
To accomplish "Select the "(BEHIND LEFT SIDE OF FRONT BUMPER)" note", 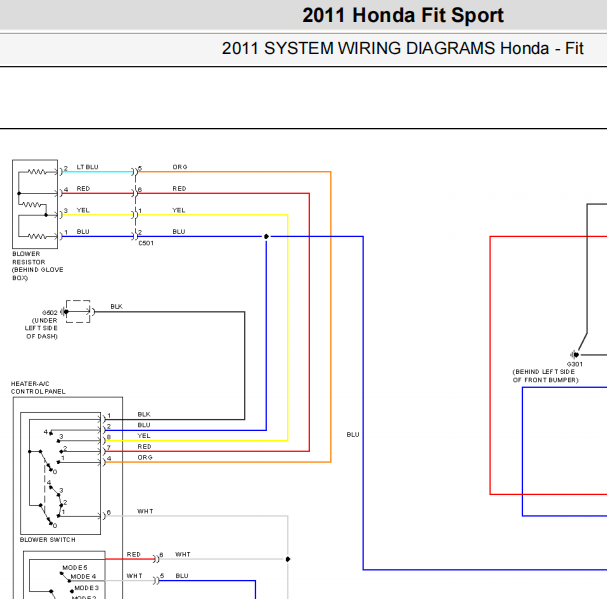I will tap(545, 376).
